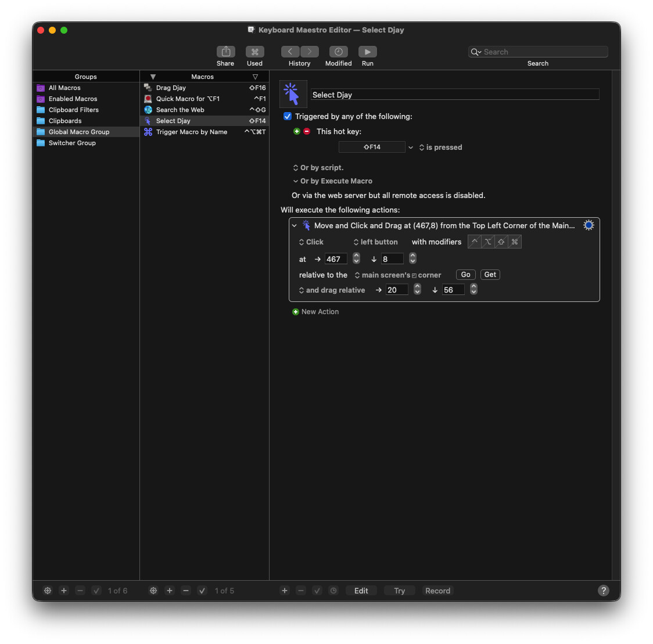Click the horizontal position stepper beside 467

(x=356, y=259)
